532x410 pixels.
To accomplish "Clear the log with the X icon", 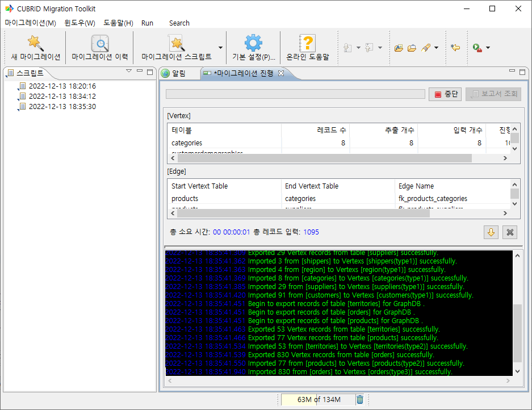I will coord(510,232).
